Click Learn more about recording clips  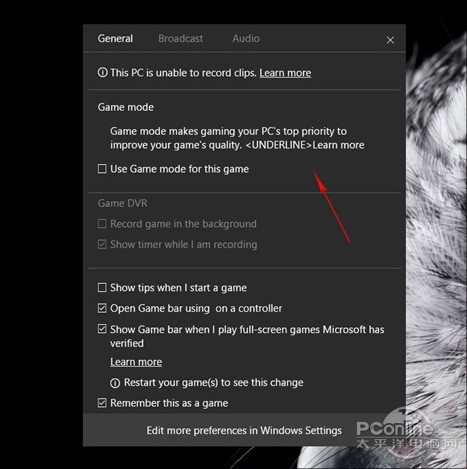tap(285, 73)
